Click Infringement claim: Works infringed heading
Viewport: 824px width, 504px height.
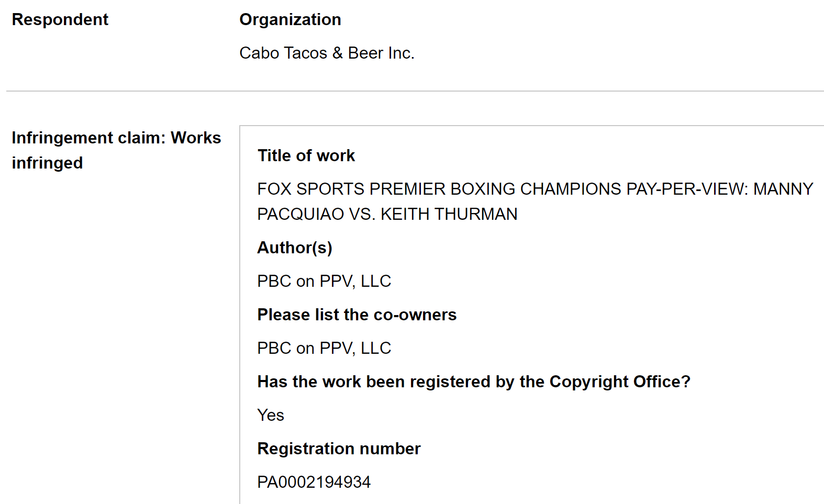pyautogui.click(x=116, y=150)
